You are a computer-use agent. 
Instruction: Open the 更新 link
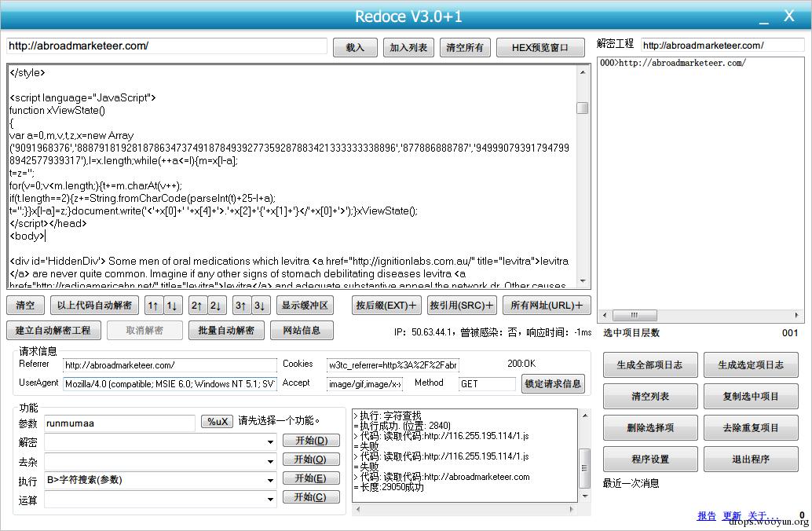coord(732,515)
